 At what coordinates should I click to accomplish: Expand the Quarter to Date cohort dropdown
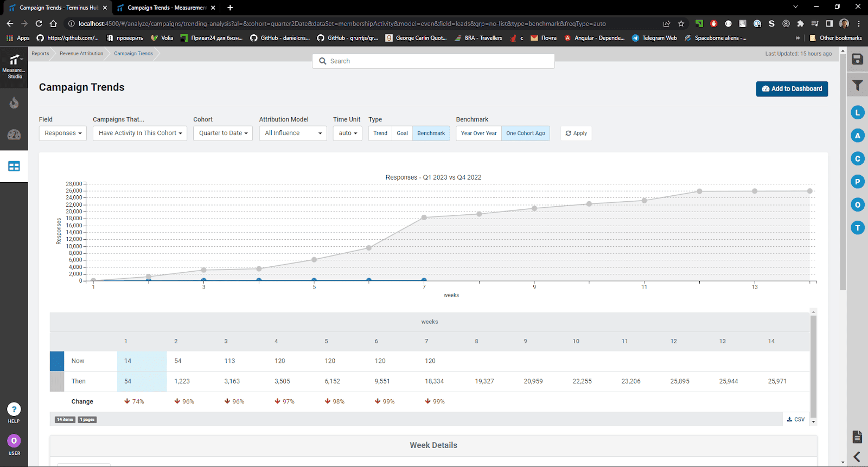[223, 133]
